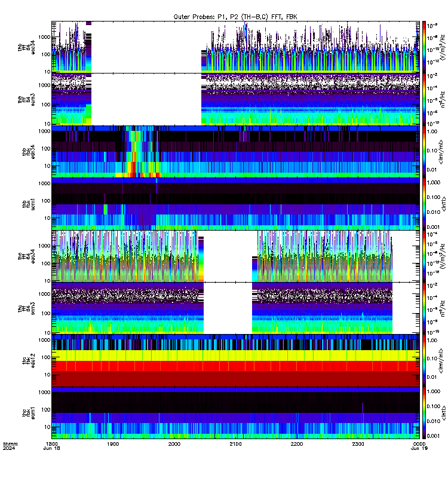Click the "thb fbk edc34" panel label

coord(28,152)
